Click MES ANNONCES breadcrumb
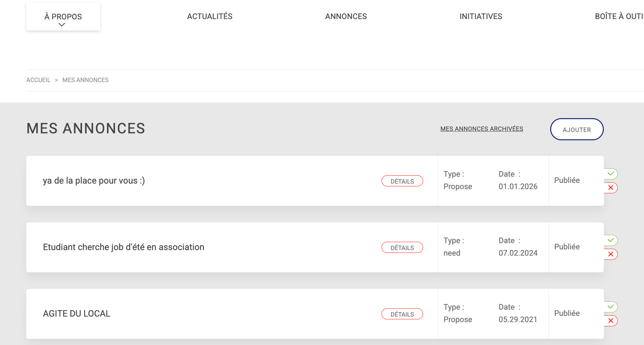 click(x=85, y=80)
